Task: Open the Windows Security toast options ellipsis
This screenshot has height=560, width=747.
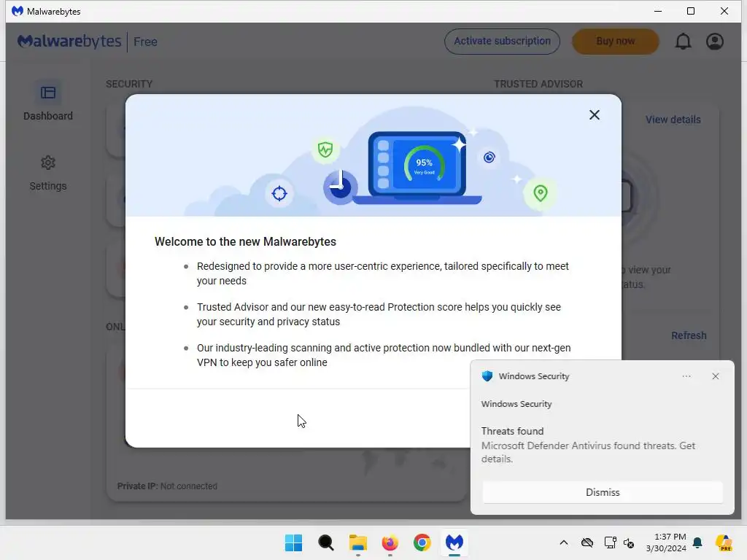Action: 686,376
